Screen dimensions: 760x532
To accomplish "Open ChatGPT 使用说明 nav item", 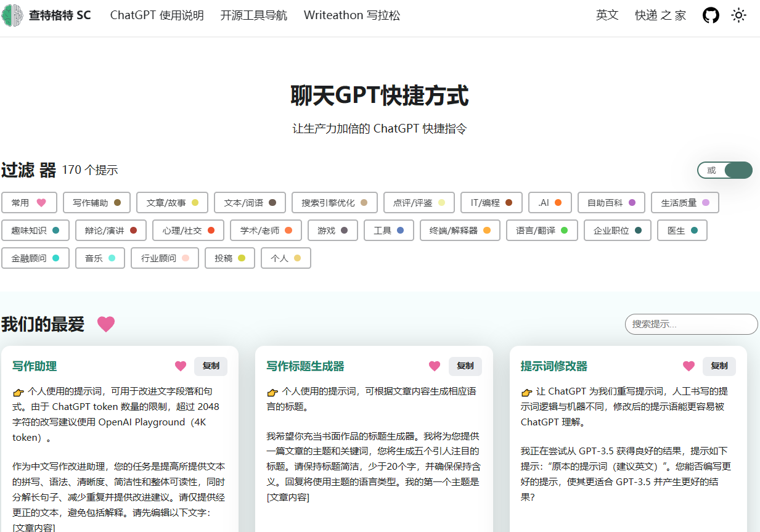I will coord(157,15).
